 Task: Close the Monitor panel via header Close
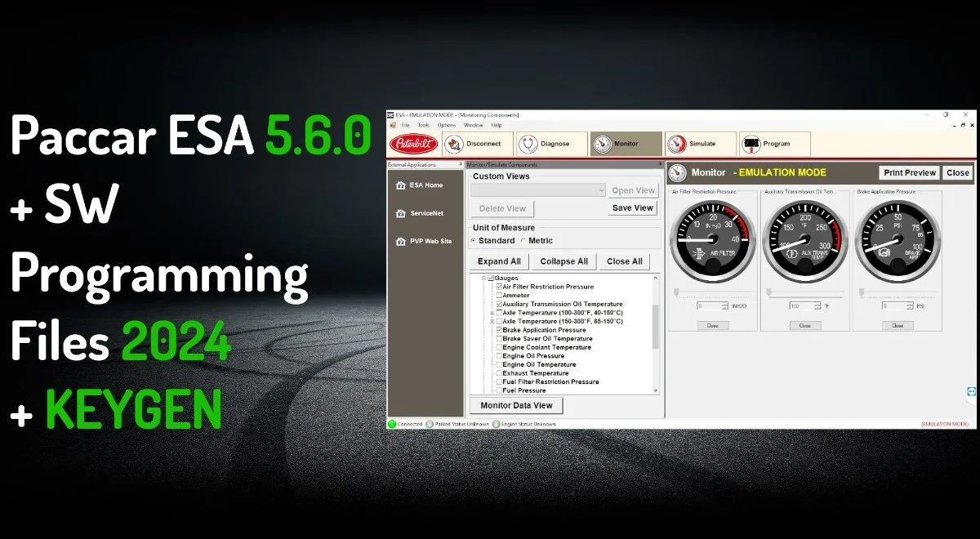(958, 172)
